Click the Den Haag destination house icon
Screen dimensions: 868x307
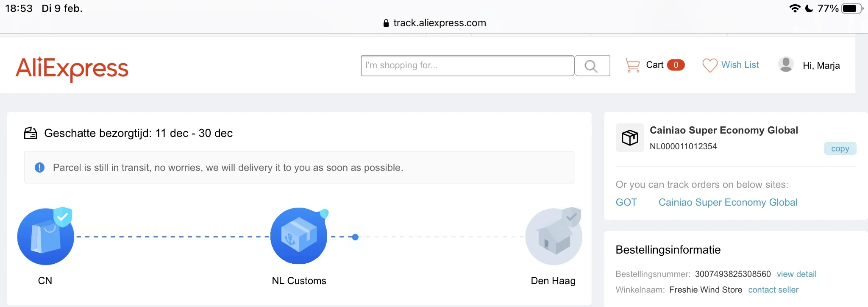554,236
